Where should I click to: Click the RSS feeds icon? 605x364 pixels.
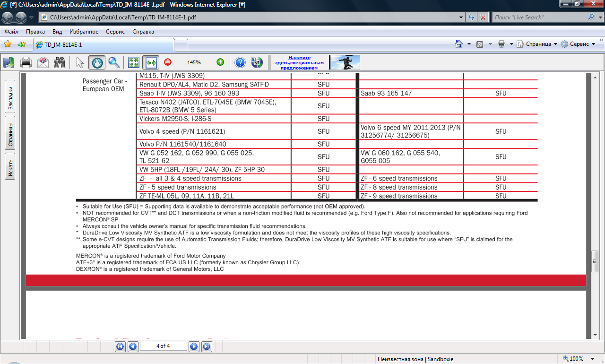click(480, 44)
